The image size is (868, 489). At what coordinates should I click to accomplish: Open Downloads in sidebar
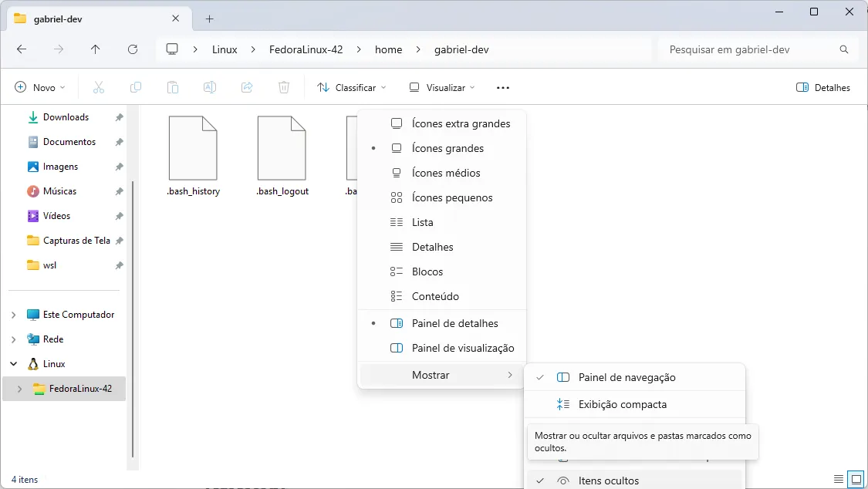tap(66, 117)
